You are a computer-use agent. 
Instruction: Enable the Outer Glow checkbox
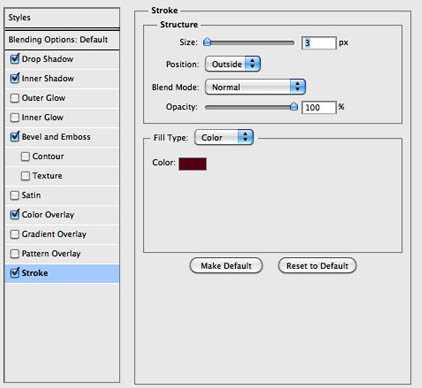click(x=14, y=98)
